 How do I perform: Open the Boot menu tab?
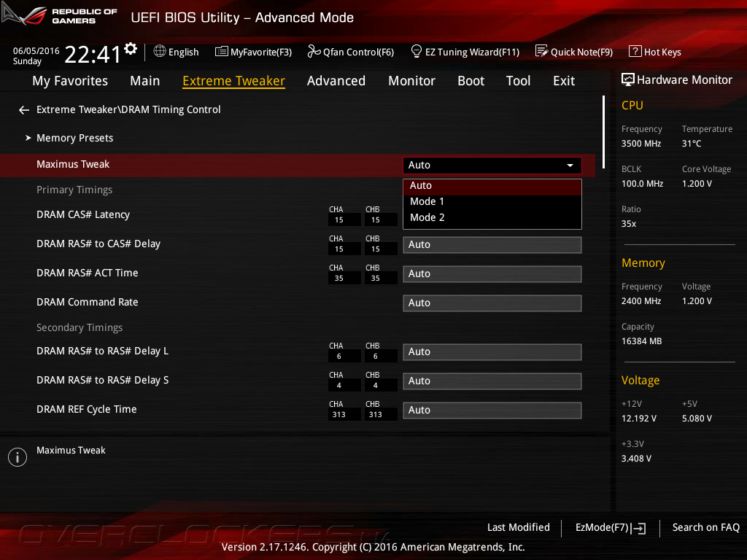[x=471, y=81]
